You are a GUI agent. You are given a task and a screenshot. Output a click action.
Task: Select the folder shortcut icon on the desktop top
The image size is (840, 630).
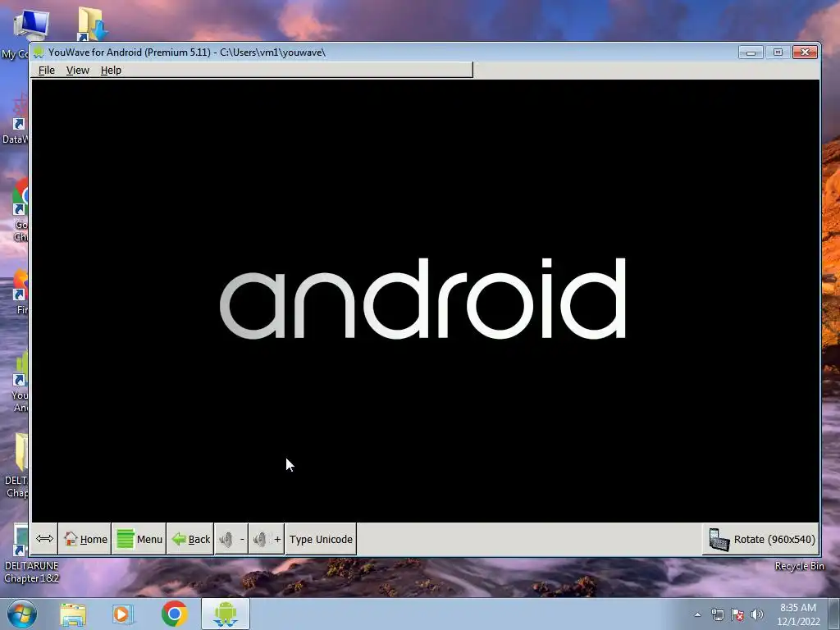[92, 24]
